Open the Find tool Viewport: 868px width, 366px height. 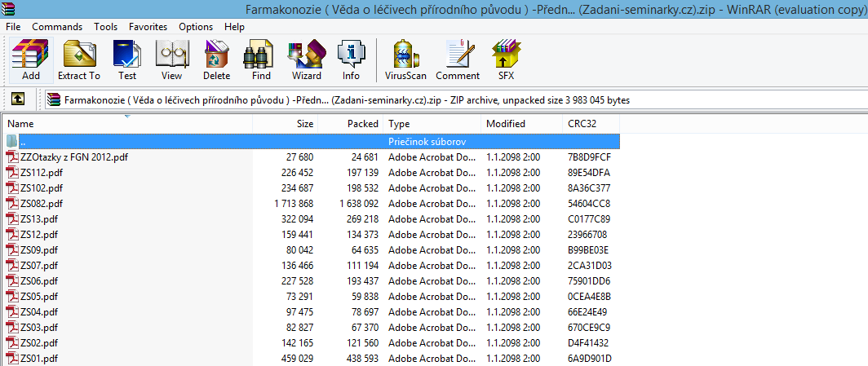pyautogui.click(x=261, y=60)
